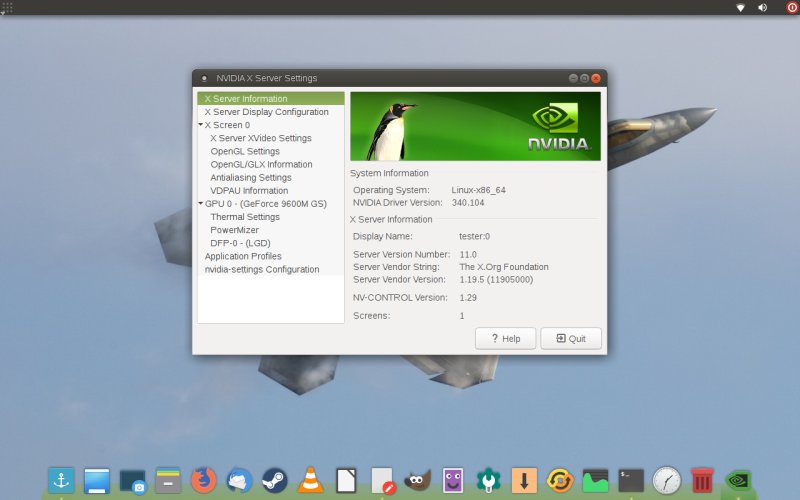The image size is (800, 500).
Task: Open the applications grid menu in top-left
Action: pyautogui.click(x=7, y=7)
